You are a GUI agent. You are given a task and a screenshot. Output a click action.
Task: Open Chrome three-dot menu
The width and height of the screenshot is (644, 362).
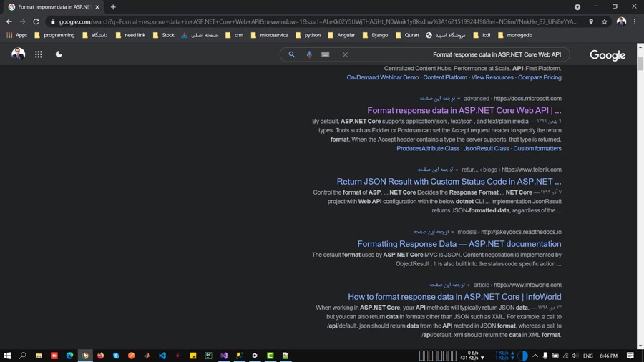(x=635, y=21)
